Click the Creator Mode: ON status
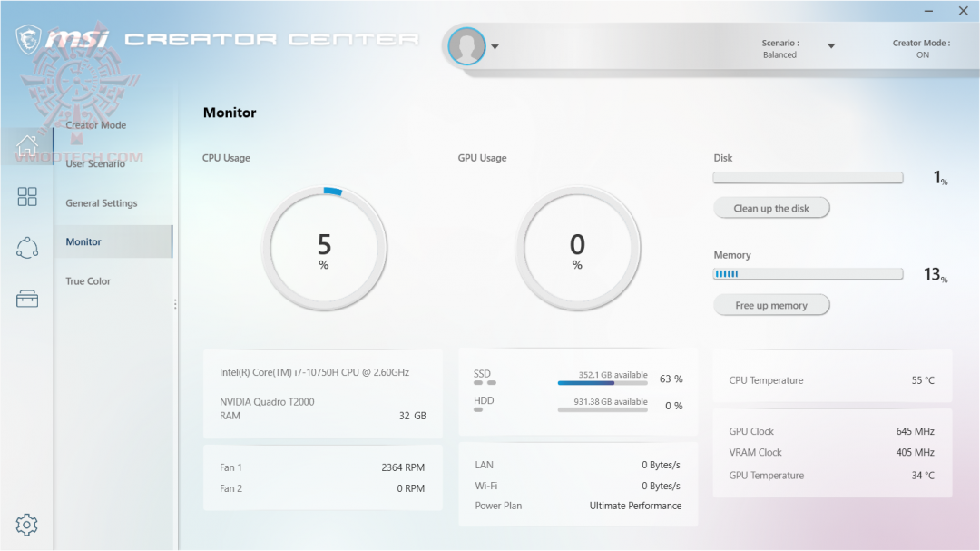The height and width of the screenshot is (551, 980). [921, 49]
